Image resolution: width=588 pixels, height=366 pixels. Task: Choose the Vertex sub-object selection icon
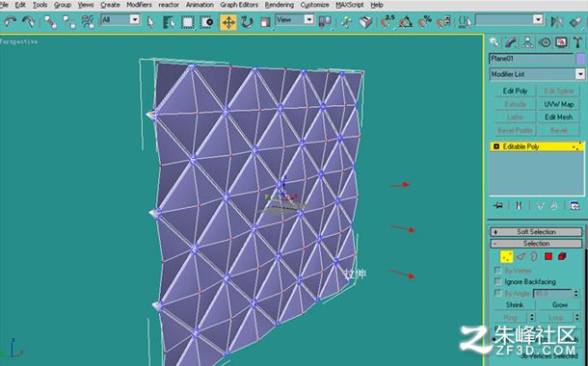pyautogui.click(x=507, y=256)
